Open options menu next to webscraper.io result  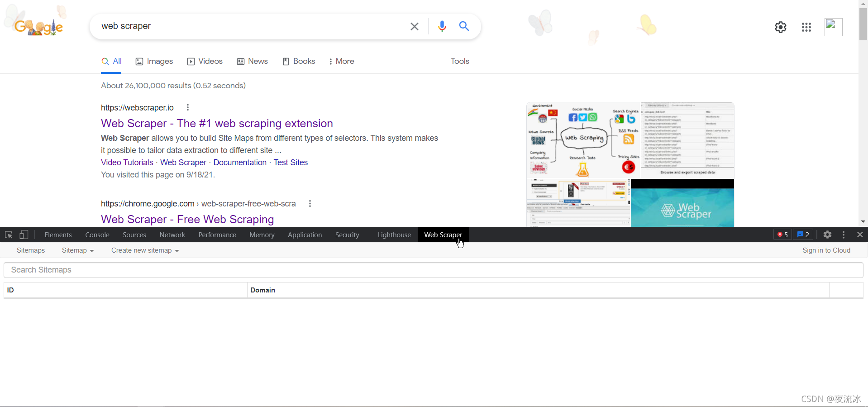click(x=187, y=107)
